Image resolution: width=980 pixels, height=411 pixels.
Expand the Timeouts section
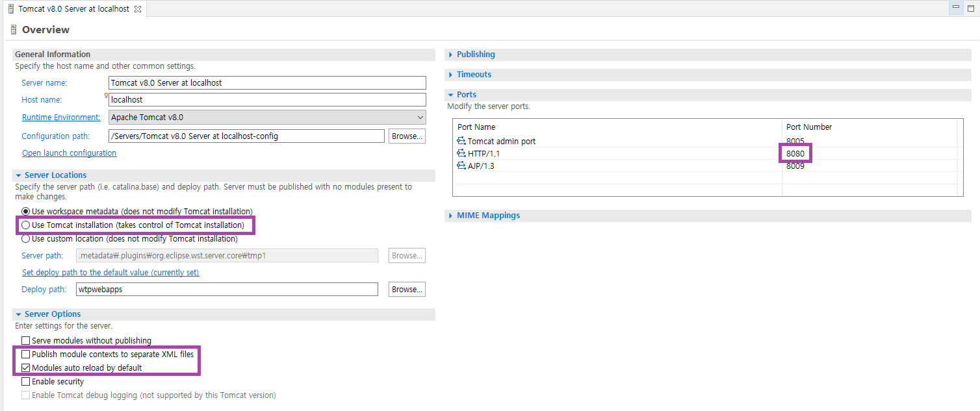pyautogui.click(x=451, y=75)
